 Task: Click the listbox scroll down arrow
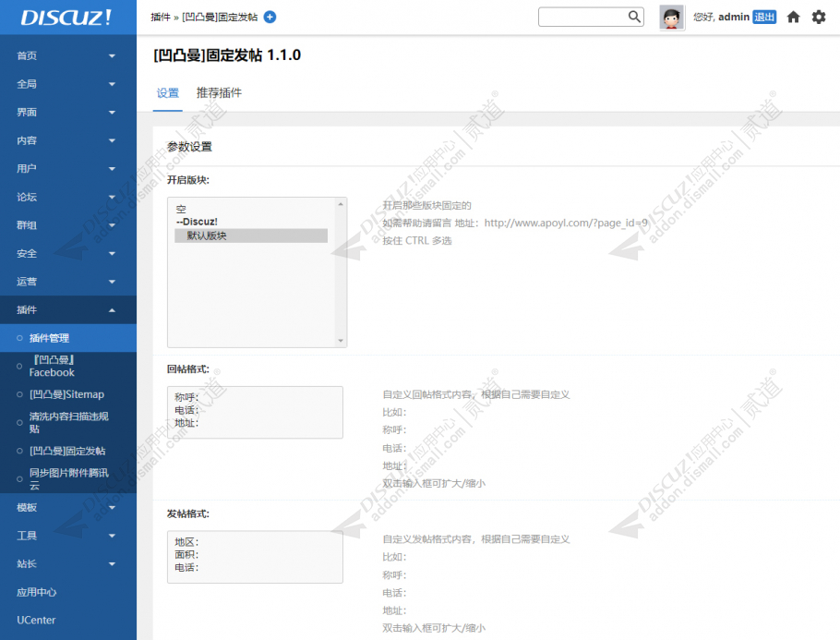pos(341,341)
